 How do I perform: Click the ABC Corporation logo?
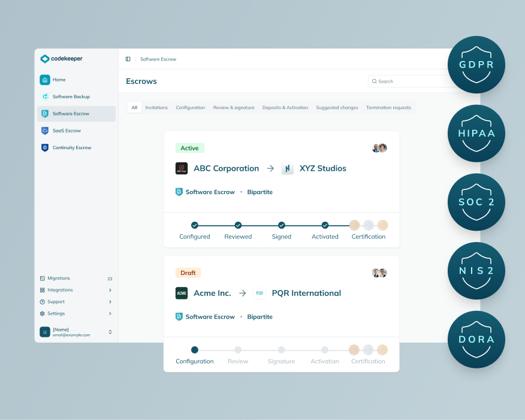pos(182,168)
